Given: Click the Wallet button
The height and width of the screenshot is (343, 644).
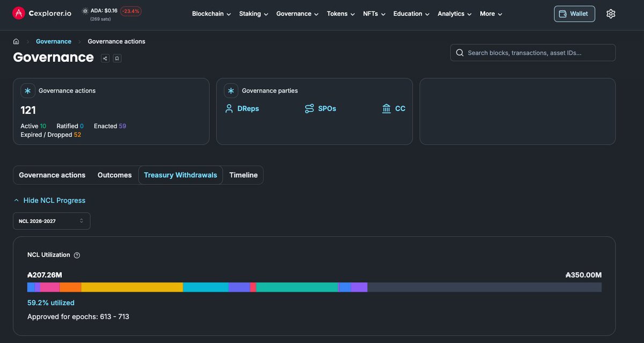Looking at the screenshot, I should pyautogui.click(x=574, y=14).
